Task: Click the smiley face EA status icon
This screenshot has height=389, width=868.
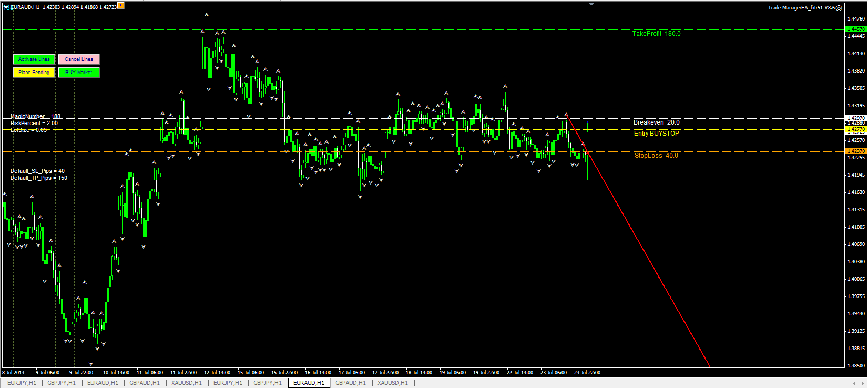Action: [x=839, y=7]
